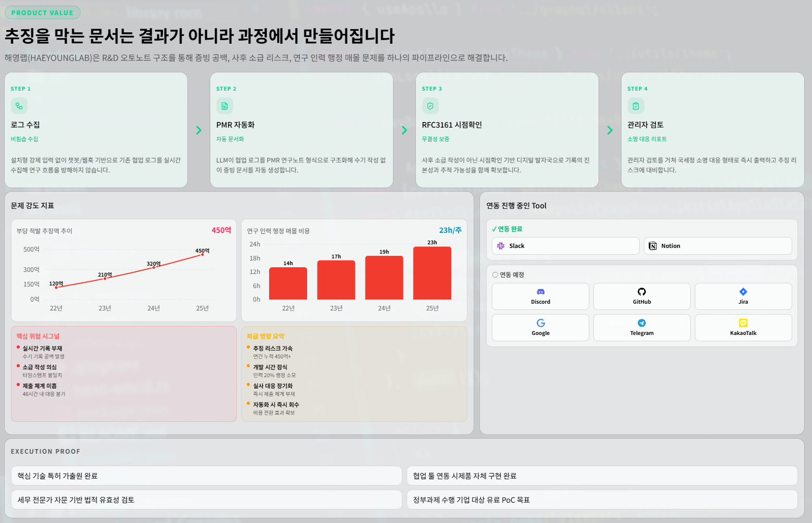Image resolution: width=812 pixels, height=523 pixels.
Task: Select the KakaoTalk integration tile
Action: coord(743,328)
